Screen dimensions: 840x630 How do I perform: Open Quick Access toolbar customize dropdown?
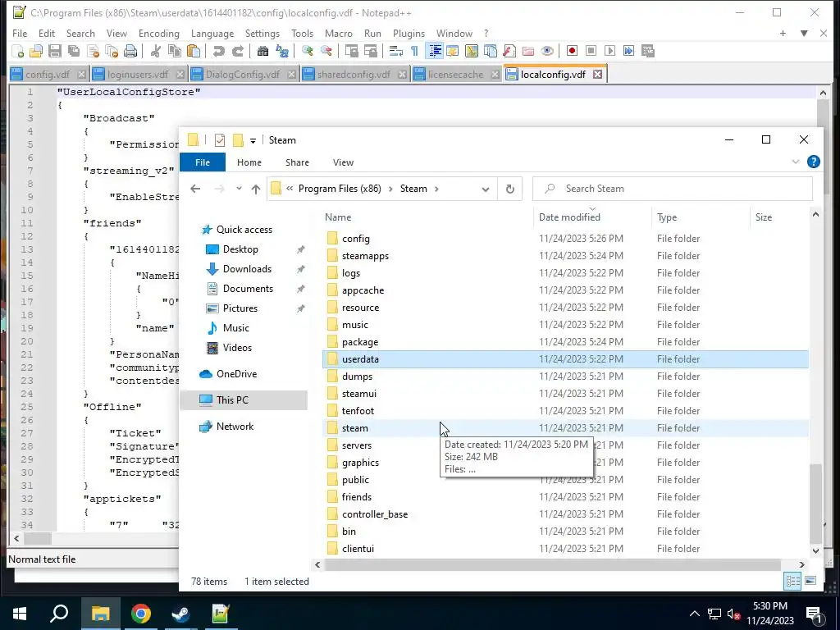(253, 141)
